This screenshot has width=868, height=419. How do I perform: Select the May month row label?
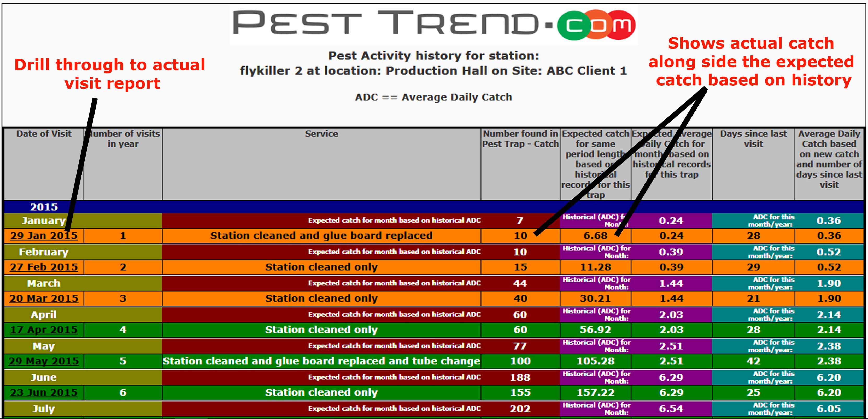pyautogui.click(x=44, y=346)
